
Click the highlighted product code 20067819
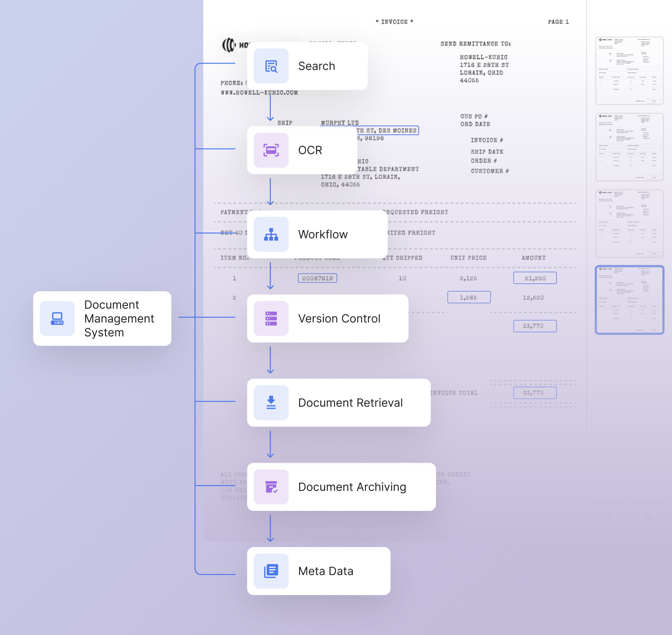tap(317, 278)
